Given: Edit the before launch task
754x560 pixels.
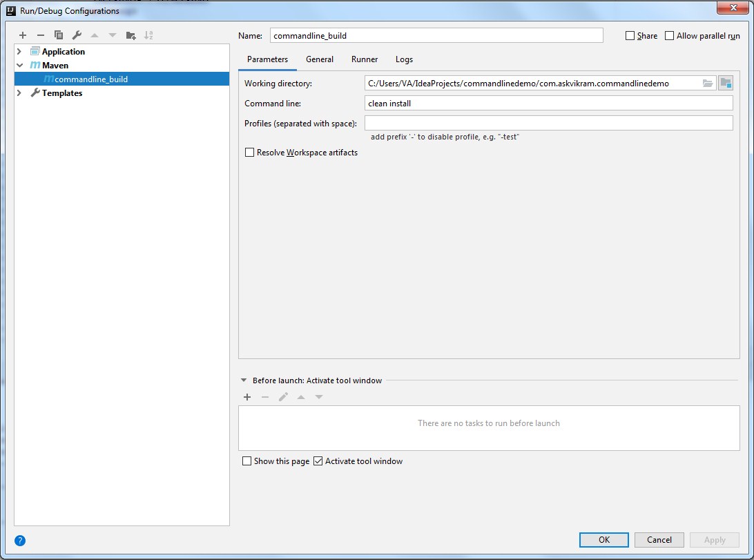Looking at the screenshot, I should coord(283,397).
